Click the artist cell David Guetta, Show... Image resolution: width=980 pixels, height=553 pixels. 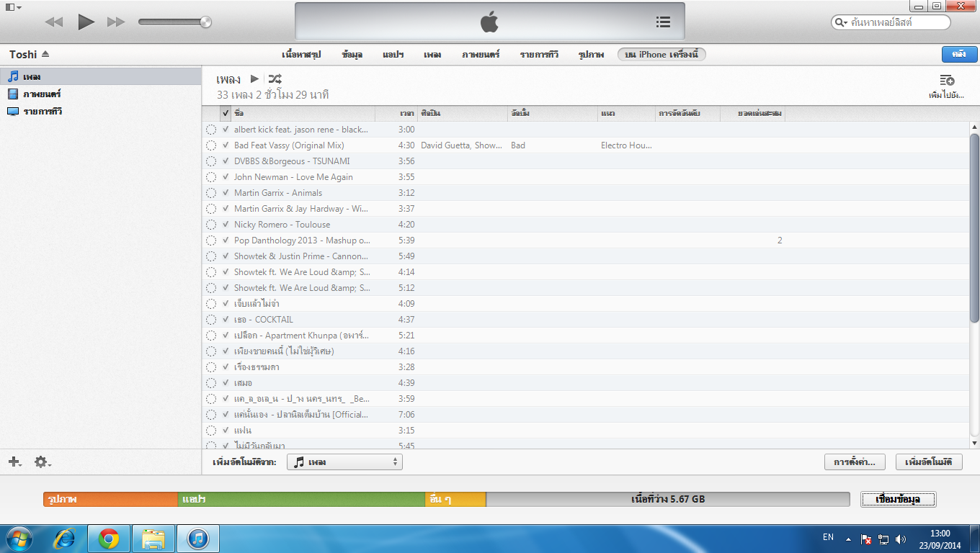click(x=461, y=145)
